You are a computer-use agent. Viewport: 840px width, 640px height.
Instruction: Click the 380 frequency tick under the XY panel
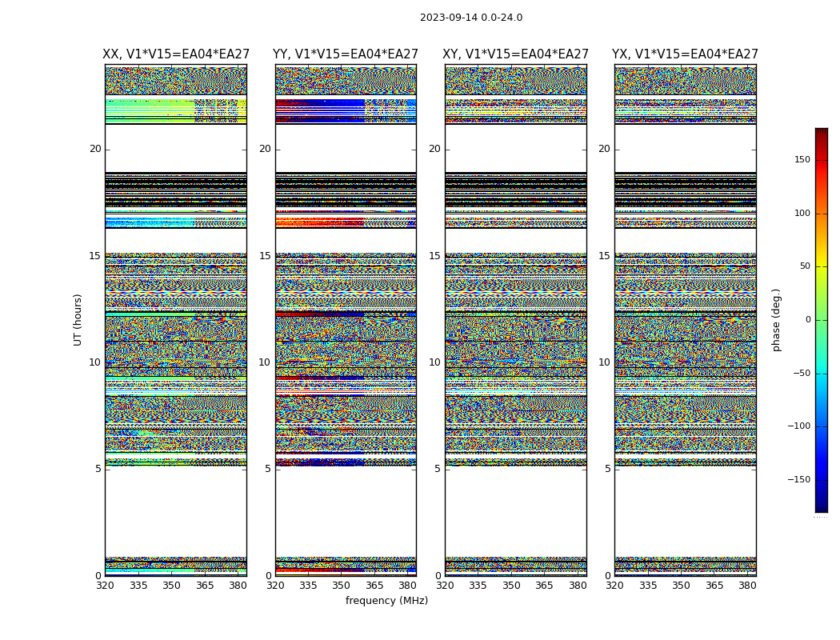tap(578, 586)
